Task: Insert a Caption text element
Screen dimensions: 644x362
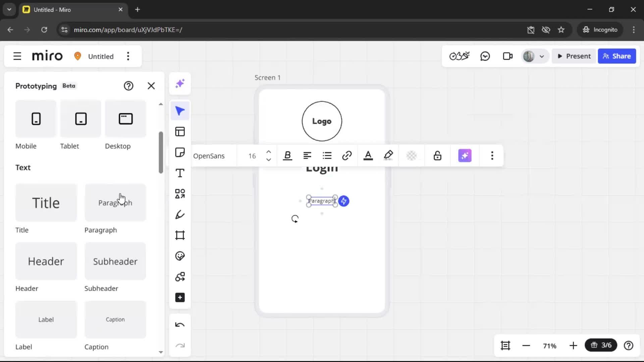Action: (115, 319)
